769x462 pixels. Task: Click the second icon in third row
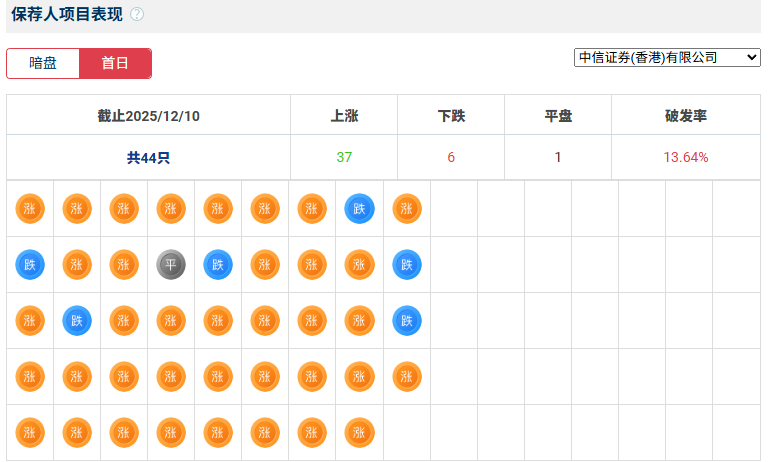pyautogui.click(x=77, y=321)
